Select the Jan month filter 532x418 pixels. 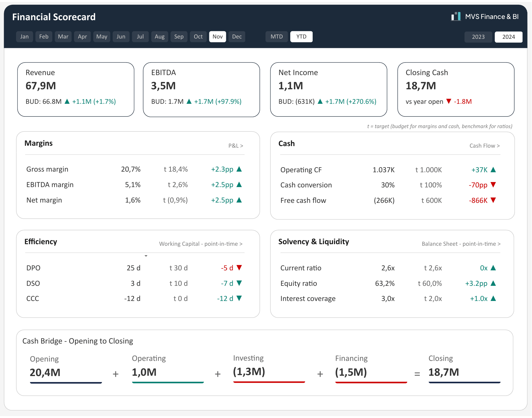pos(25,37)
